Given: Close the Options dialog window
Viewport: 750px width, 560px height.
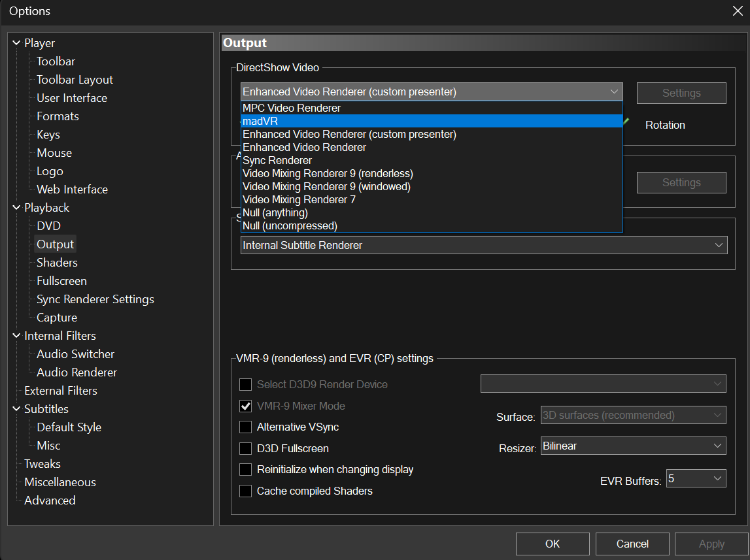Looking at the screenshot, I should pos(738,11).
